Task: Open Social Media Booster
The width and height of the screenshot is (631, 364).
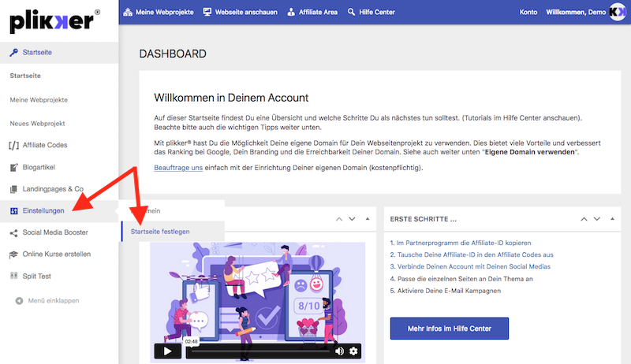Action: [54, 232]
